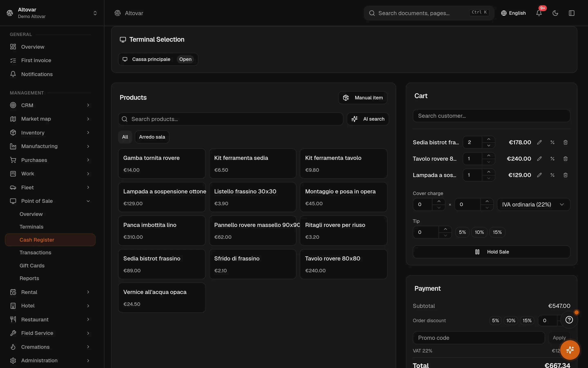Apply discount to Sedia bistrot cart line

(x=552, y=142)
